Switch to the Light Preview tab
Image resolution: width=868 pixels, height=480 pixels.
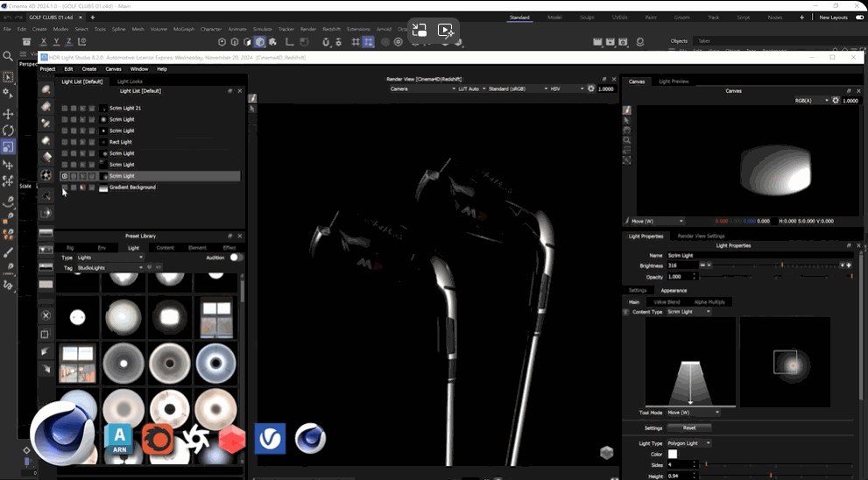674,81
